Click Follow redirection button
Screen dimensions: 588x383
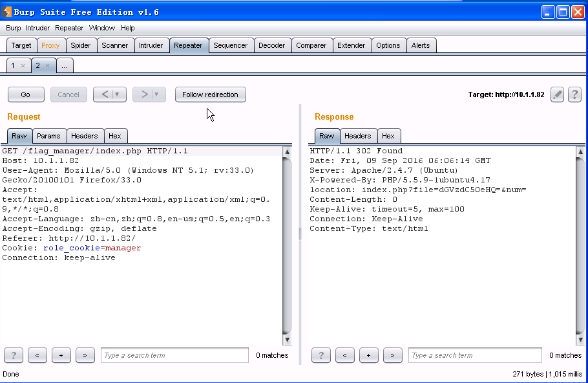click(211, 94)
